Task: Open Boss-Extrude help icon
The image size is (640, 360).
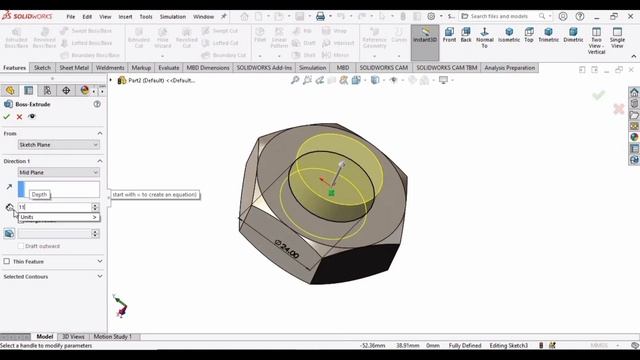Action: click(97, 104)
